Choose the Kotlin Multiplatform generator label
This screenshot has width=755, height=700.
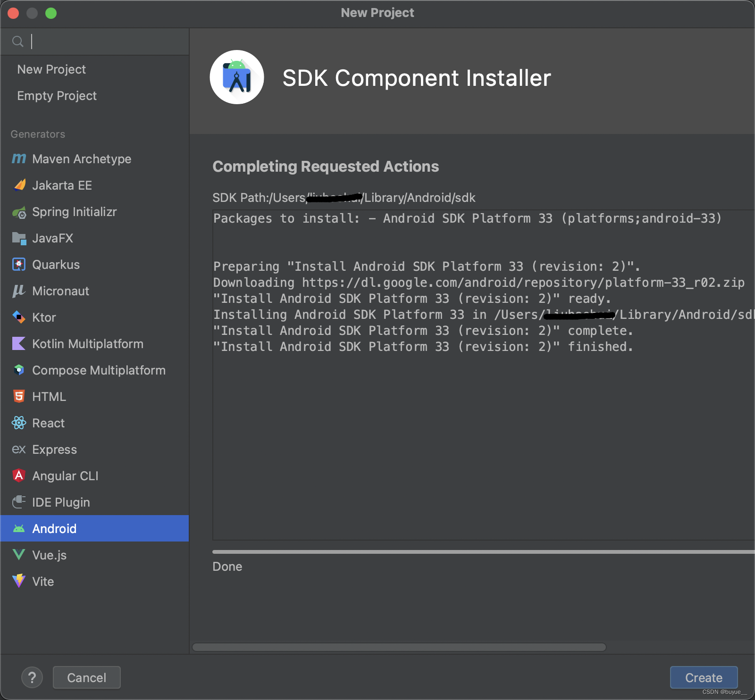click(x=88, y=344)
